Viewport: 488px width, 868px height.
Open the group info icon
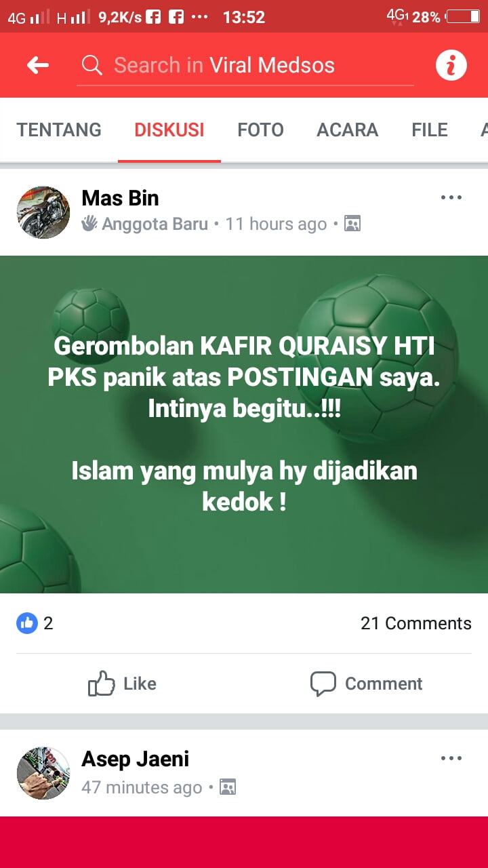click(451, 66)
